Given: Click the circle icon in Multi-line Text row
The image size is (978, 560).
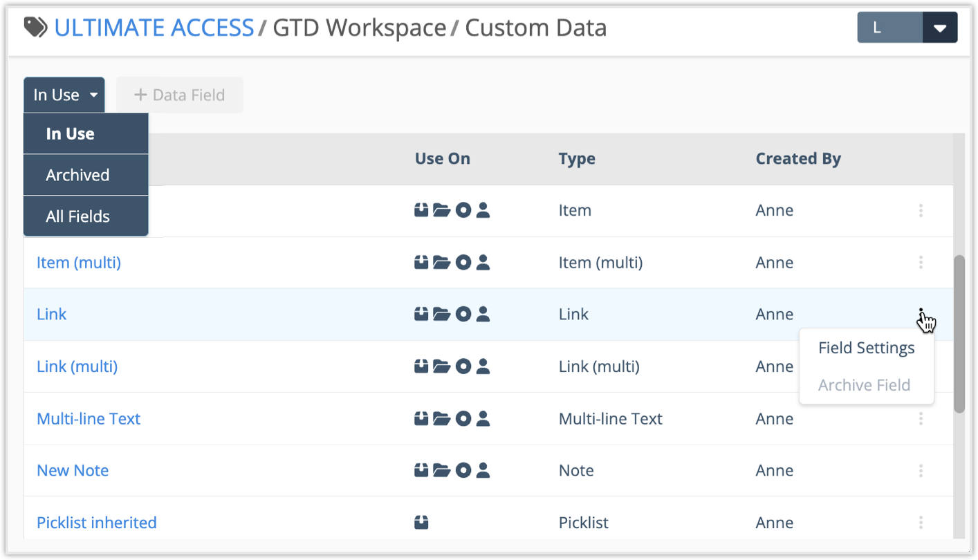Looking at the screenshot, I should click(463, 418).
